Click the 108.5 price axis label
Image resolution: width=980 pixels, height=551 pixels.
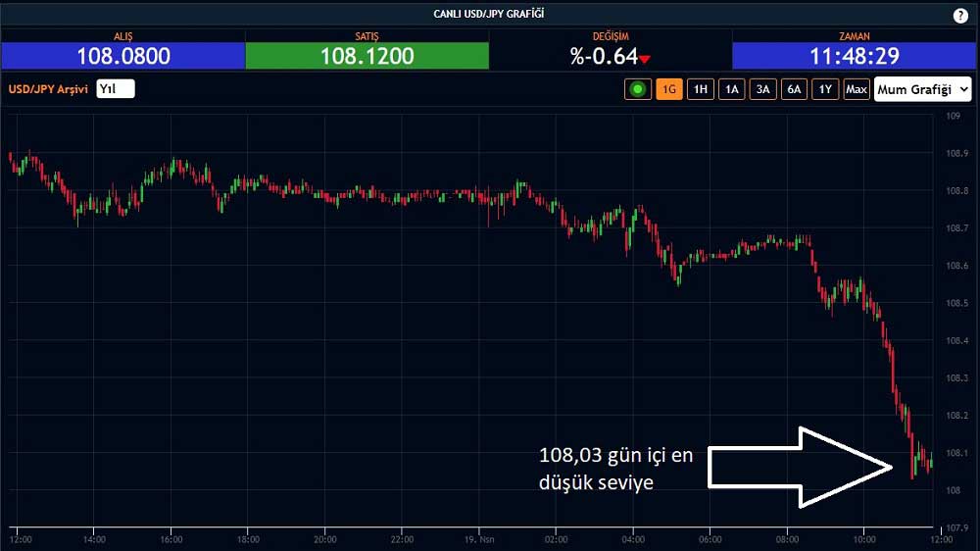pyautogui.click(x=956, y=303)
